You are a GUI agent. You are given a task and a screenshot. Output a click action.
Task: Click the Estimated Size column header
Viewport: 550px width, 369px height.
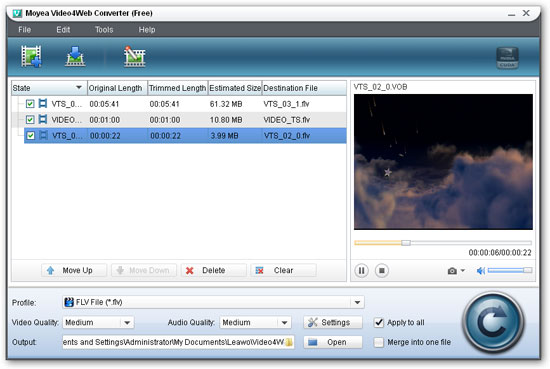(235, 88)
